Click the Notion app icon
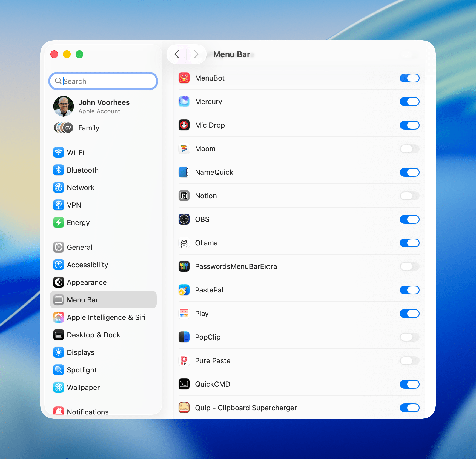The image size is (476, 459). coord(184,196)
